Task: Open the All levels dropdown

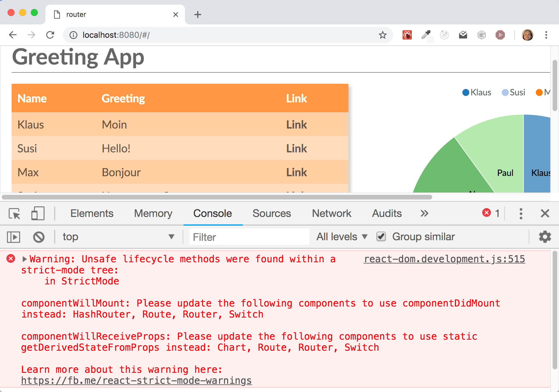Action: click(342, 237)
